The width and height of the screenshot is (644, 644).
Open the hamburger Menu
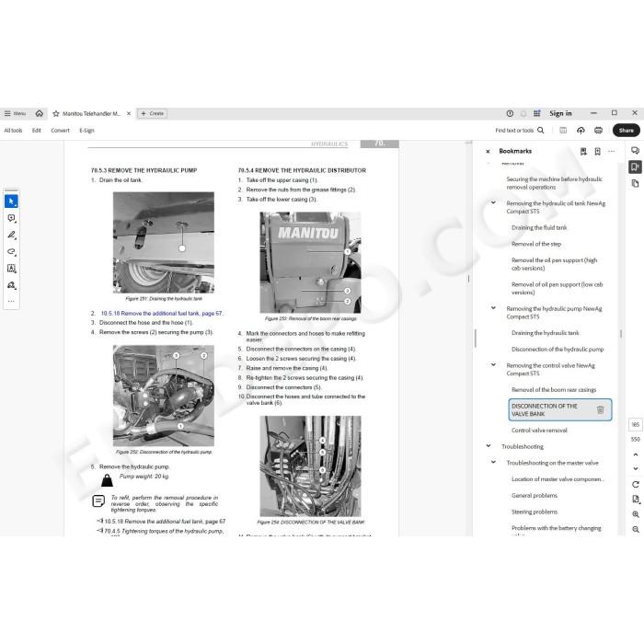[x=15, y=113]
